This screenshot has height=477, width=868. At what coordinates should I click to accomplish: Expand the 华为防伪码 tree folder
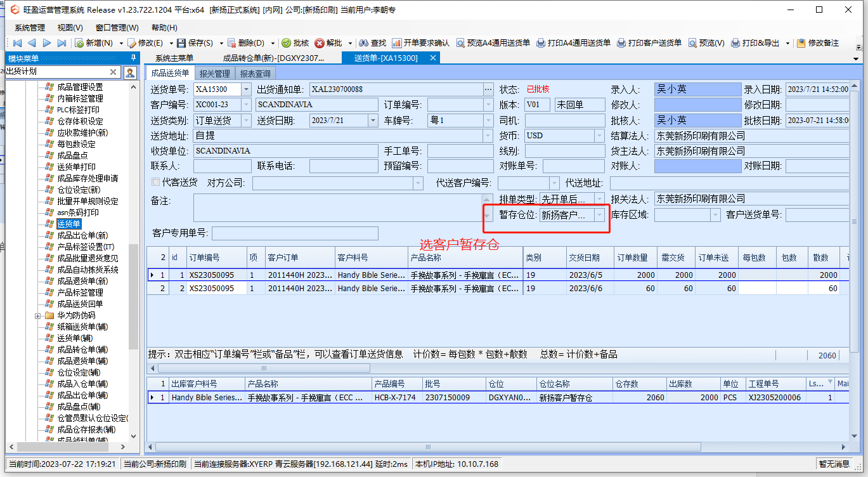[x=38, y=315]
